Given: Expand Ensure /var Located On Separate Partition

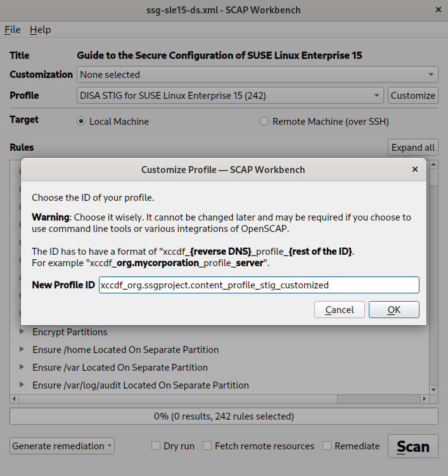Looking at the screenshot, I should pos(23,367).
